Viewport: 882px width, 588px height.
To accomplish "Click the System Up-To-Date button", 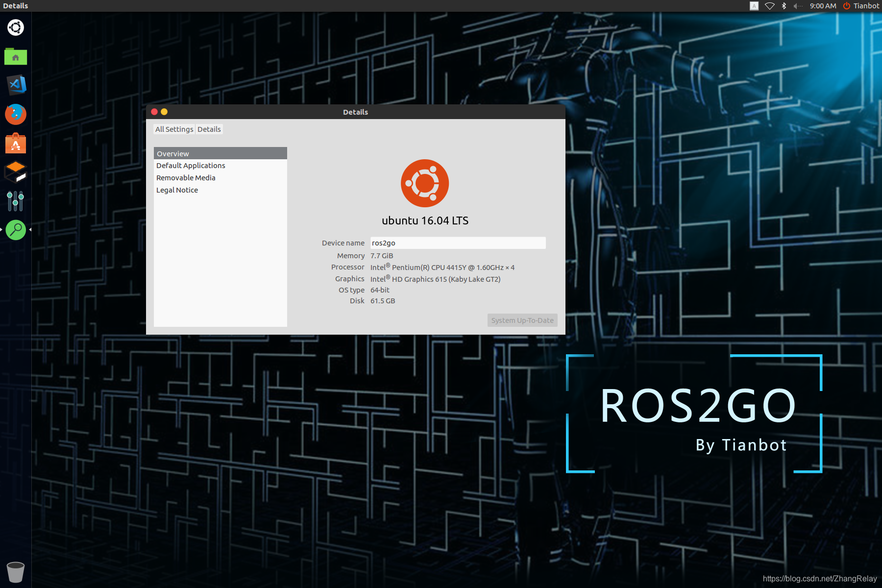I will pyautogui.click(x=522, y=320).
